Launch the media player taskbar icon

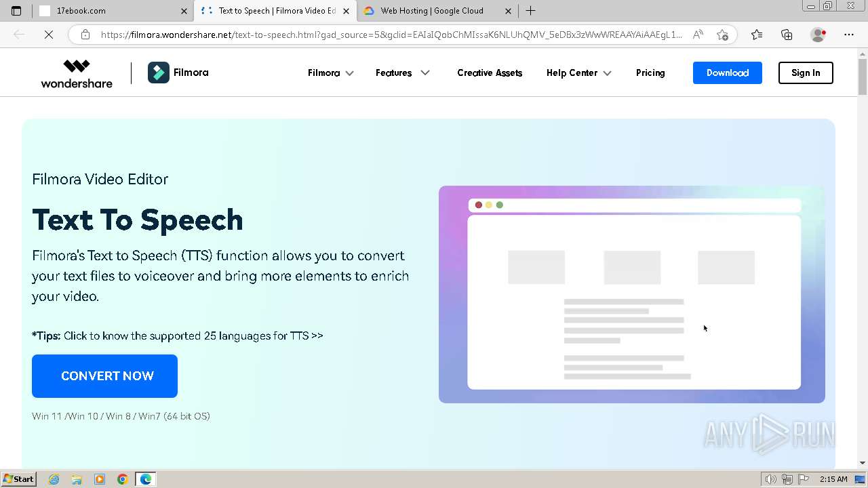coord(100,479)
